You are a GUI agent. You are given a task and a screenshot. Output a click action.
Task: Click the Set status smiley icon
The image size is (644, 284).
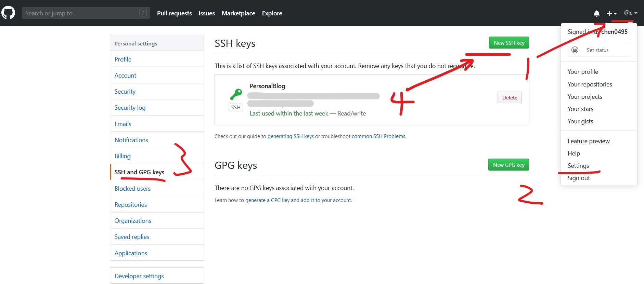(575, 50)
